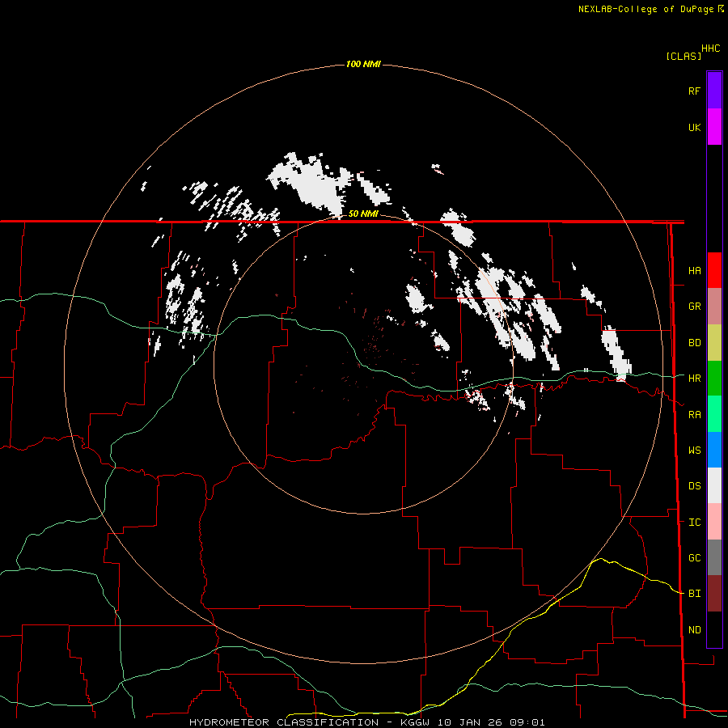728x728 pixels.
Task: Click the DS legend label
Action: point(694,486)
